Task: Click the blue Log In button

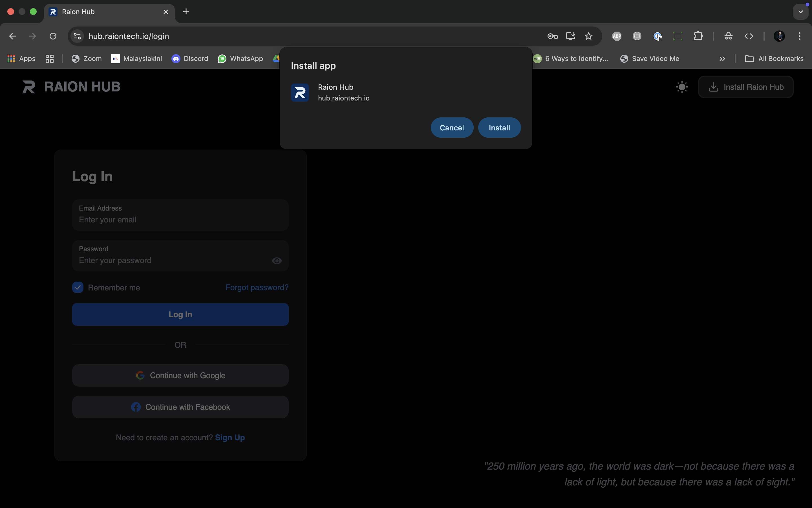Action: (x=180, y=314)
